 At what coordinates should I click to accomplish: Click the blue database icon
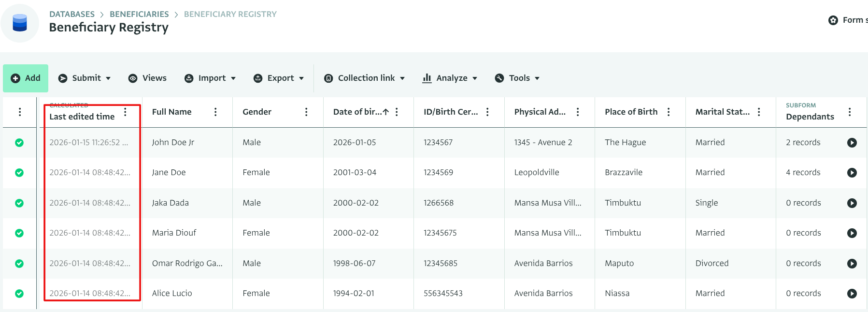[20, 23]
